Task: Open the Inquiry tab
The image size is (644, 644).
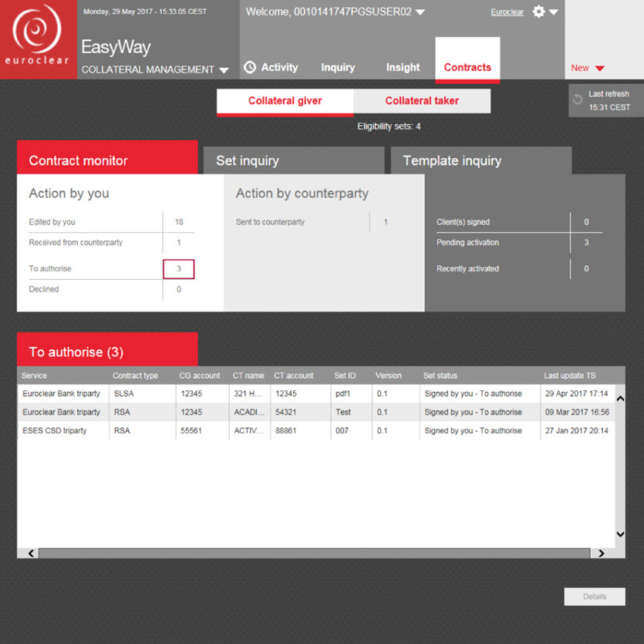Action: (338, 67)
